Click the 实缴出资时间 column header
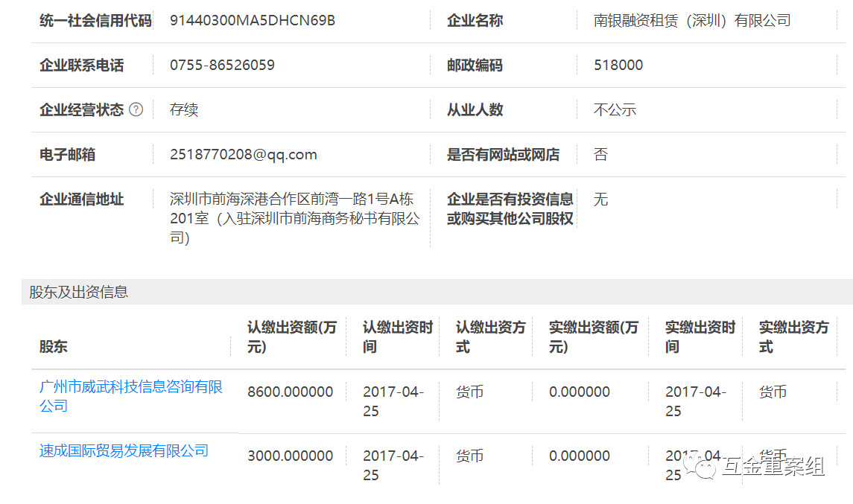The height and width of the screenshot is (504, 853). pyautogui.click(x=700, y=336)
